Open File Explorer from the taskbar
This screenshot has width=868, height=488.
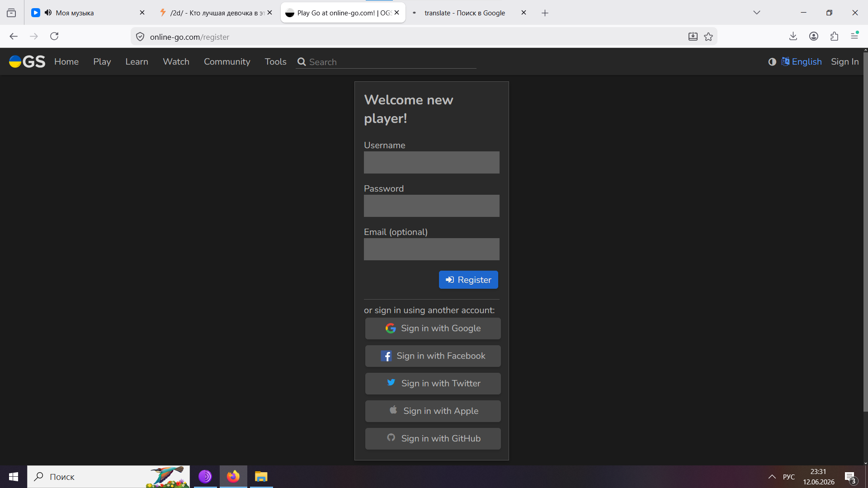pyautogui.click(x=261, y=477)
